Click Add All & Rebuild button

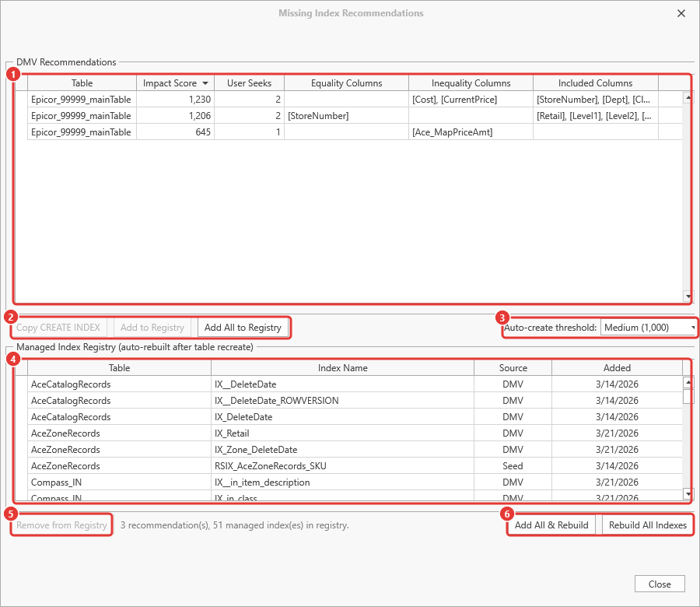551,525
